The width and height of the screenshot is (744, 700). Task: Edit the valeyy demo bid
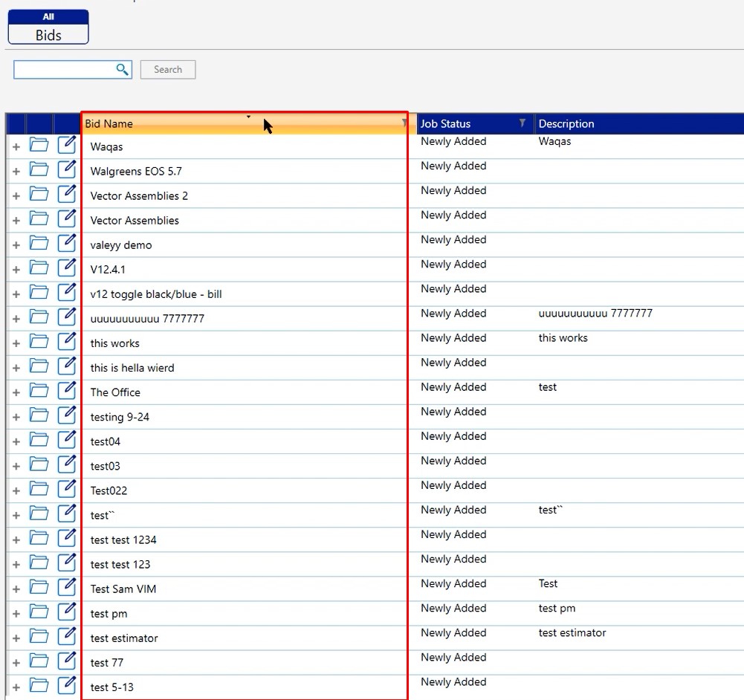67,244
